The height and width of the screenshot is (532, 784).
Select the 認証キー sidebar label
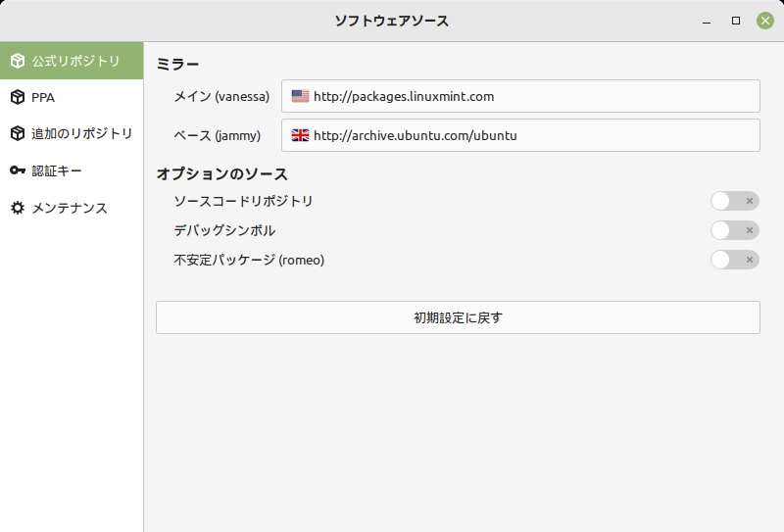57,171
